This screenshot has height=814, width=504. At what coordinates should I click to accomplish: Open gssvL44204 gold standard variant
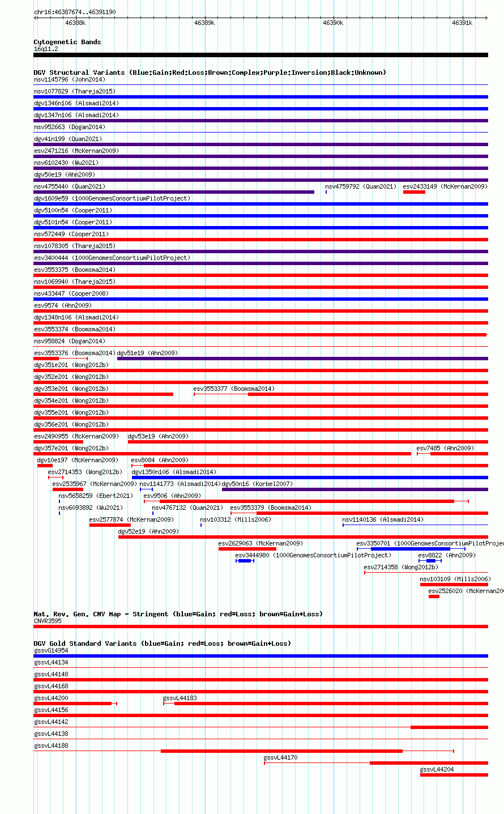[454, 775]
